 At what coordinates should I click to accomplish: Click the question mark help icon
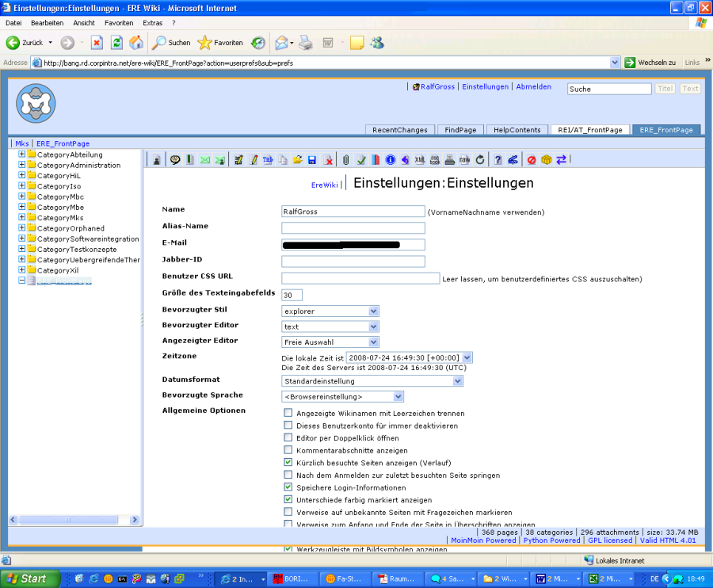click(x=498, y=159)
